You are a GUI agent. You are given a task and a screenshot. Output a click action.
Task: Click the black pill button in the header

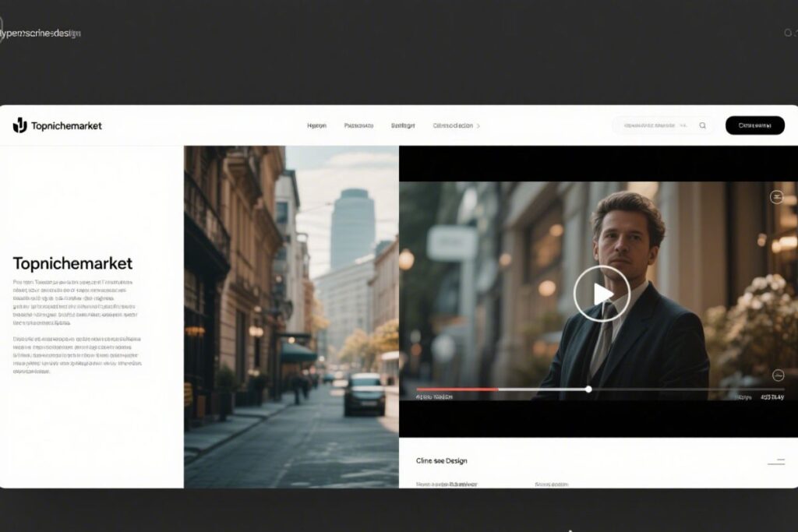(754, 125)
